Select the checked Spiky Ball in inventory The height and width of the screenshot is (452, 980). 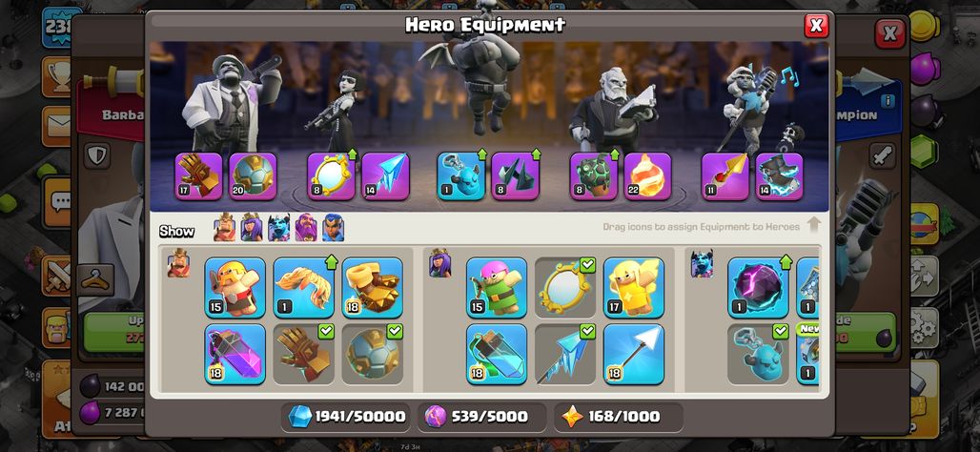(x=373, y=354)
